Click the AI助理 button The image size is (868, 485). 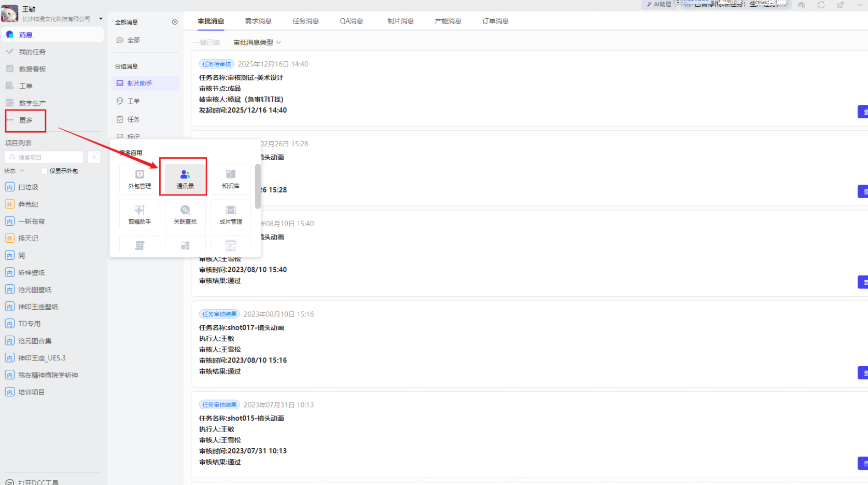[x=659, y=5]
